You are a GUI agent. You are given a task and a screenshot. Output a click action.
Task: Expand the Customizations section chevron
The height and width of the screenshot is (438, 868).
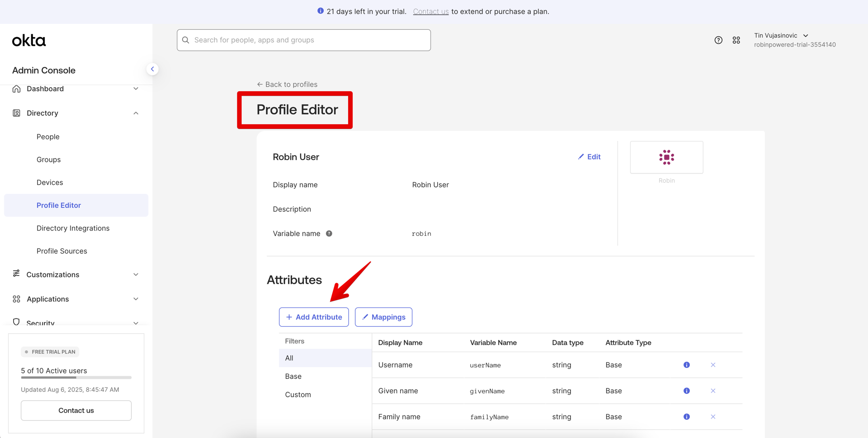136,274
